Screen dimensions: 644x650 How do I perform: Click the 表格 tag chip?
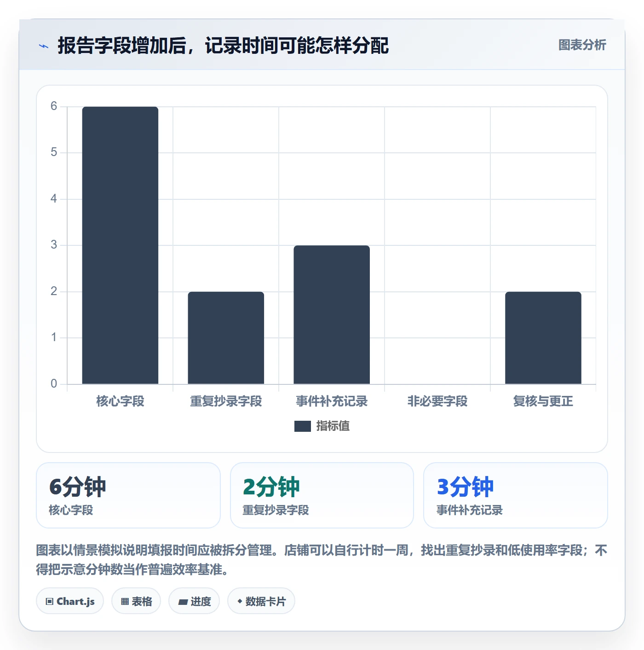pyautogui.click(x=136, y=601)
